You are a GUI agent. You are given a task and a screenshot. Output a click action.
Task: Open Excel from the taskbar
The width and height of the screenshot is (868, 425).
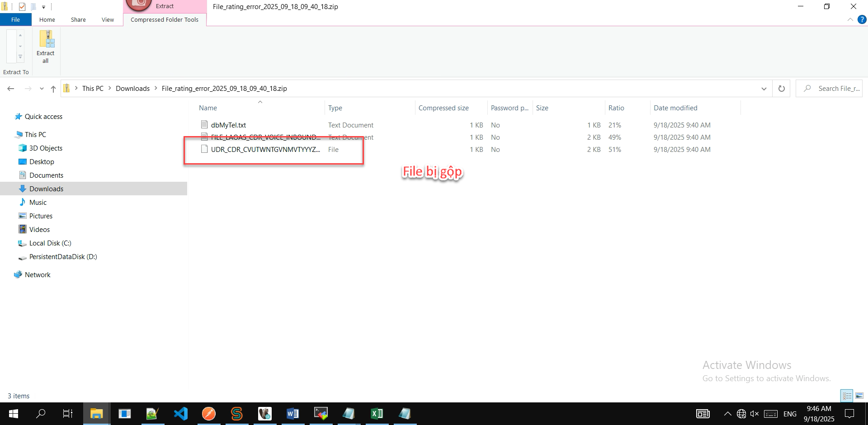377,413
